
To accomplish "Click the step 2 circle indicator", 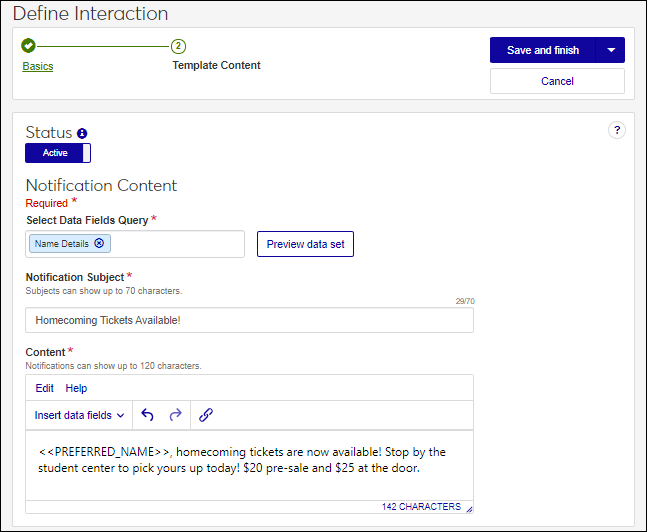I will [x=178, y=46].
